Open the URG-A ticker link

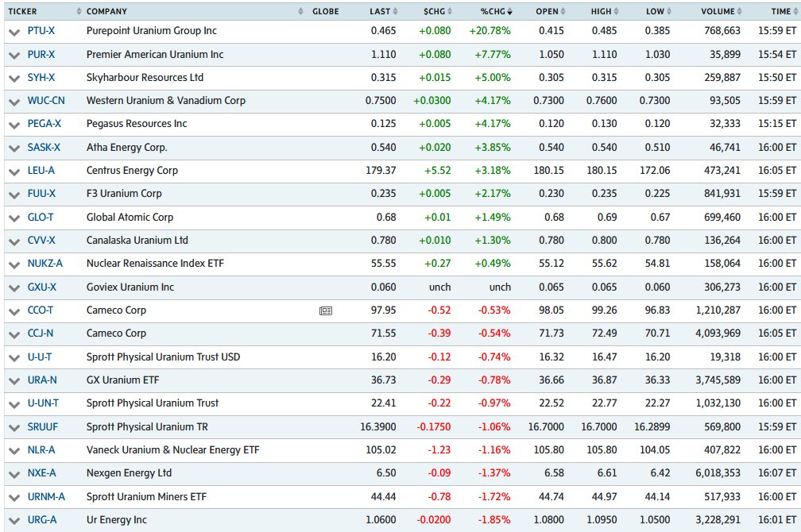[42, 520]
